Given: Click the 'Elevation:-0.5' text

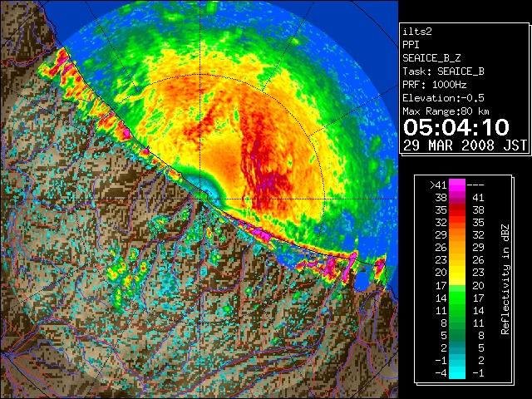Looking at the screenshot, I should point(443,98).
